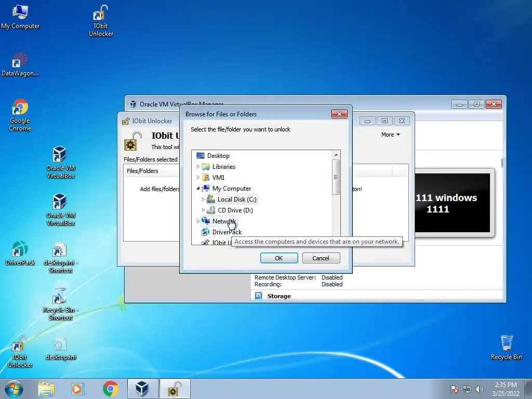Click the browse tree scrollbar thumb
532x399 pixels.
point(336,177)
